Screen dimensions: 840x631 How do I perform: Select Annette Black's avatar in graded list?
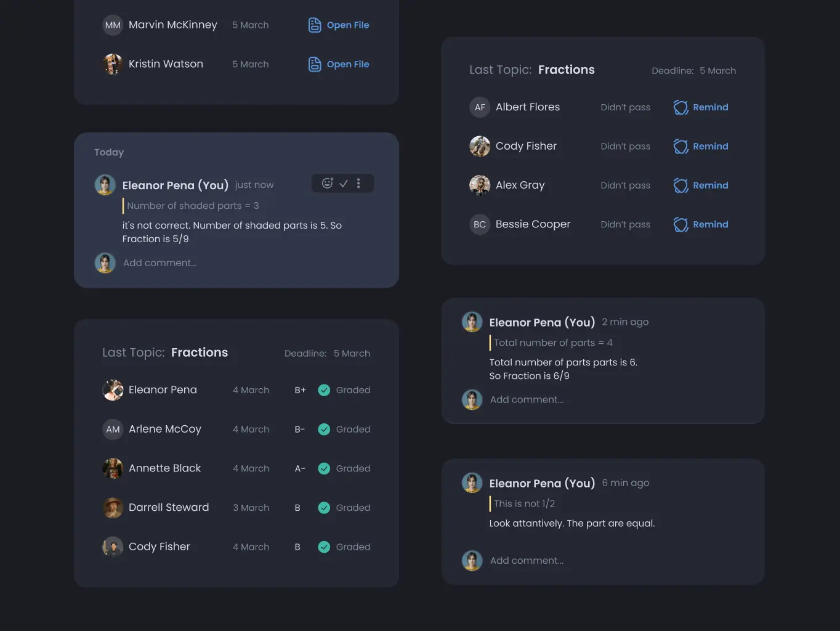[x=113, y=468]
